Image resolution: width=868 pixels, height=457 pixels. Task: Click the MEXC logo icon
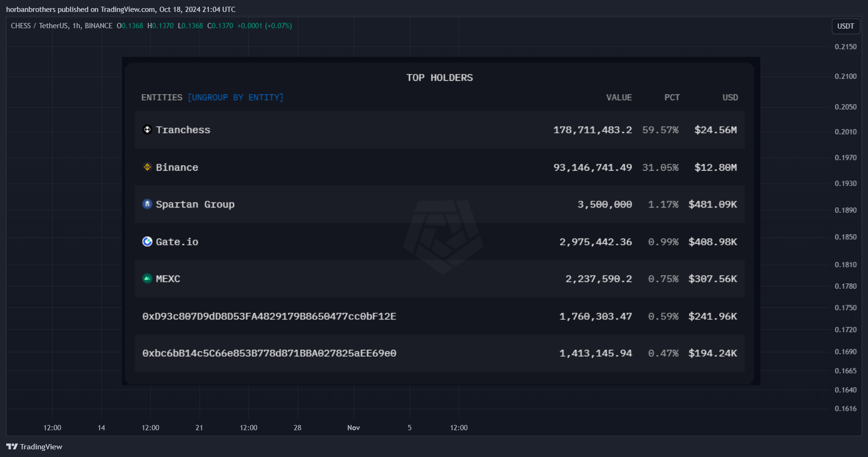click(x=147, y=278)
